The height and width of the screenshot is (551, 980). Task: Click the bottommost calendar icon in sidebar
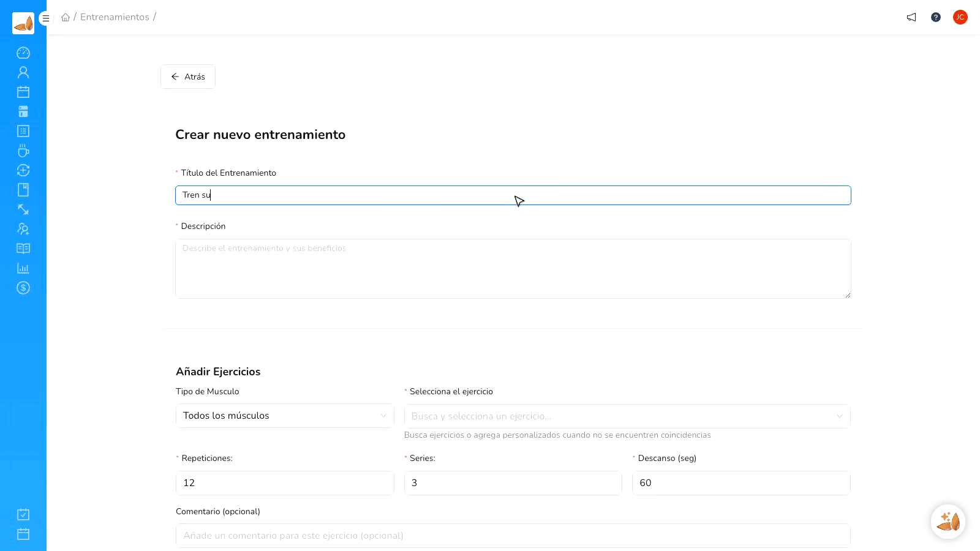point(23,534)
